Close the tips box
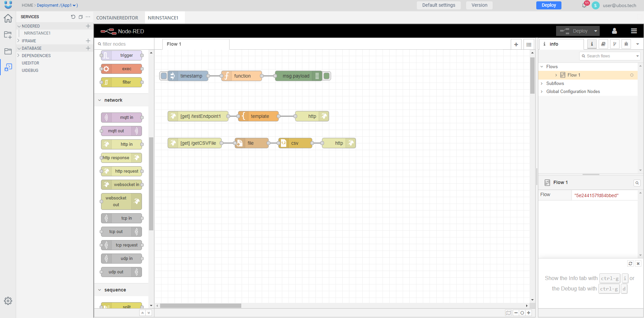 click(x=638, y=264)
